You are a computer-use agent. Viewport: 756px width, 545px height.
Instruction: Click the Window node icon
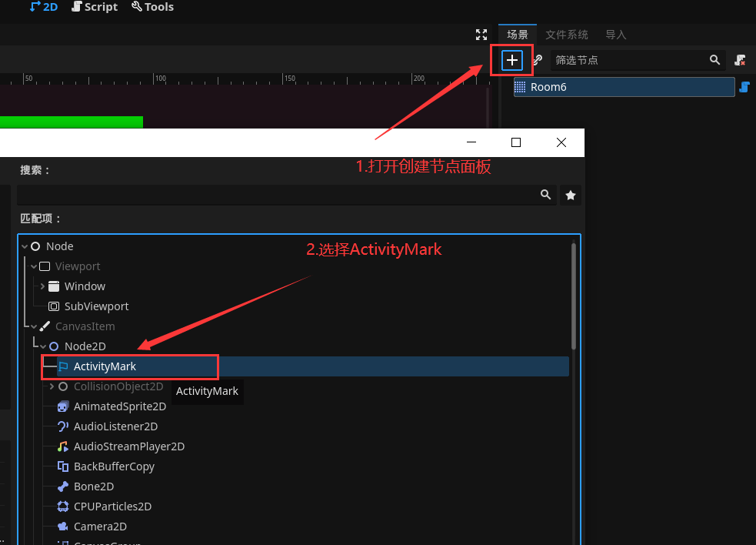[54, 286]
